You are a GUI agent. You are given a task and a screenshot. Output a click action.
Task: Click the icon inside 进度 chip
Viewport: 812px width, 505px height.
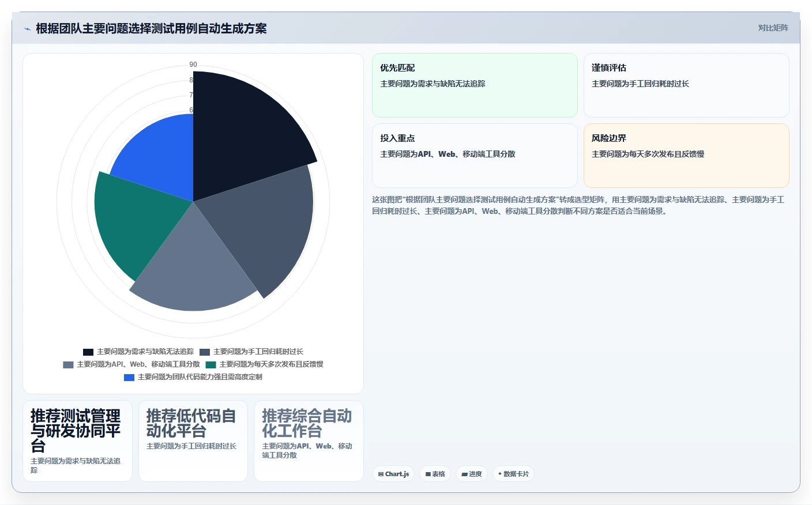pyautogui.click(x=464, y=474)
